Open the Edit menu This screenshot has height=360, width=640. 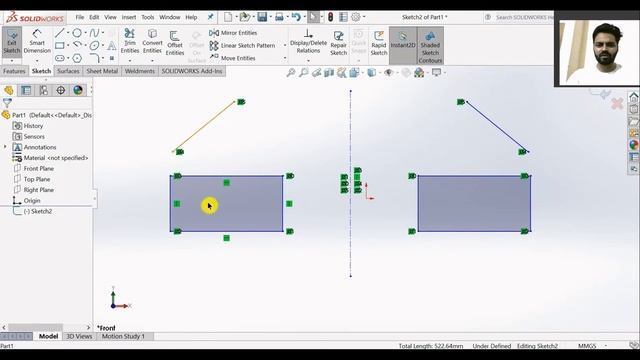coord(94,17)
